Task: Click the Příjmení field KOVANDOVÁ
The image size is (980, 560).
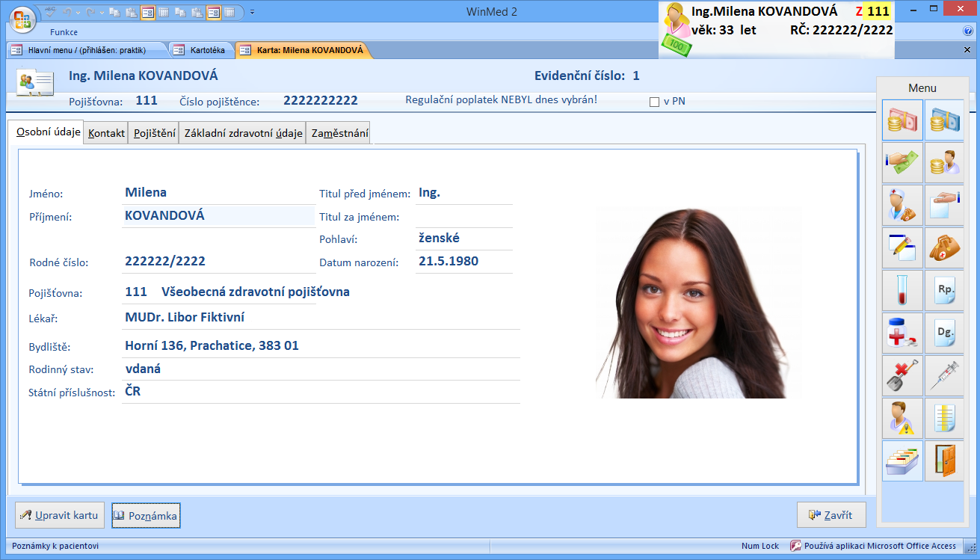Action: tap(218, 216)
